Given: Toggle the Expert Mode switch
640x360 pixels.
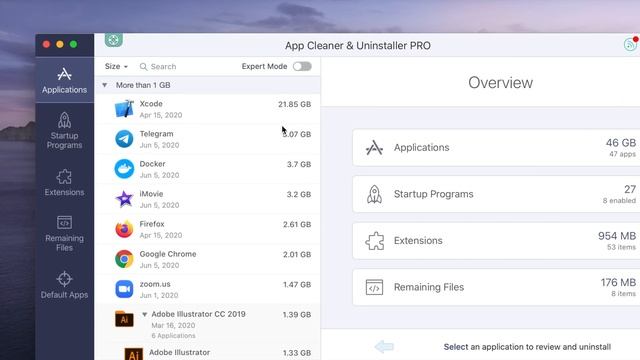Looking at the screenshot, I should click(302, 67).
